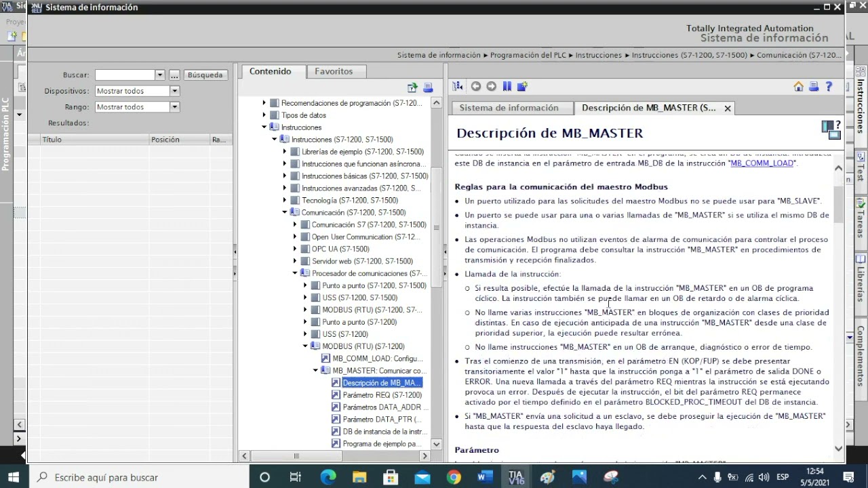Open the Buscar field dropdown arrow

tap(160, 75)
